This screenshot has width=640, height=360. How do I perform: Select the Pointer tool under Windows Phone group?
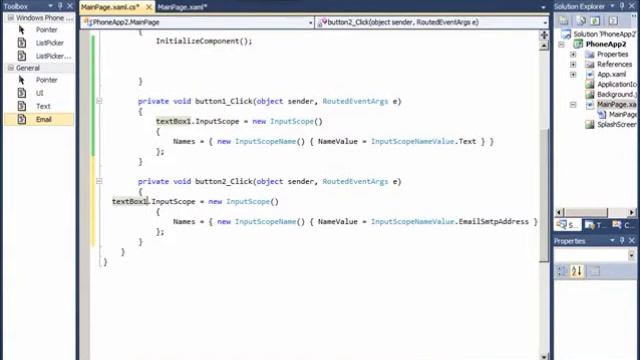(x=39, y=30)
